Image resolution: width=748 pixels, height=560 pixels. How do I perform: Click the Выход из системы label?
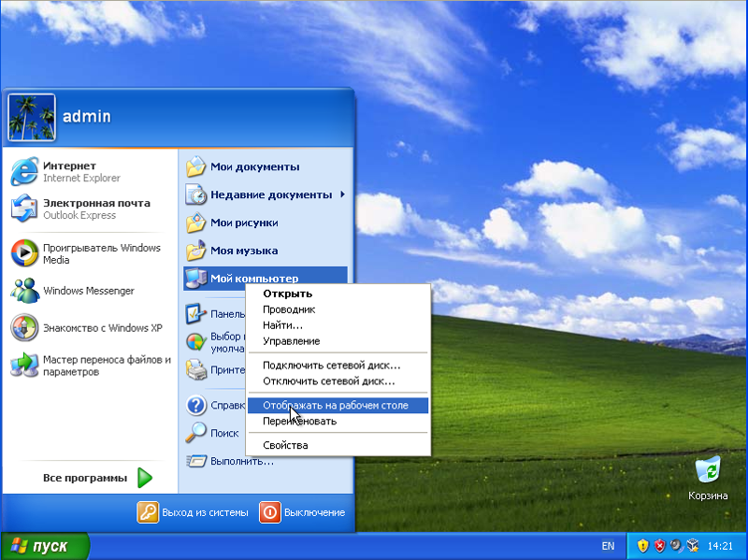point(205,512)
